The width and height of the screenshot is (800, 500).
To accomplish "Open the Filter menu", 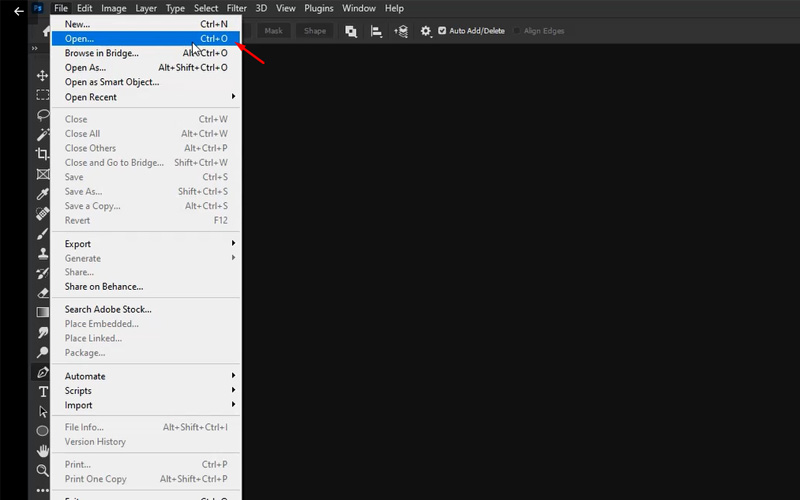I will 236,8.
